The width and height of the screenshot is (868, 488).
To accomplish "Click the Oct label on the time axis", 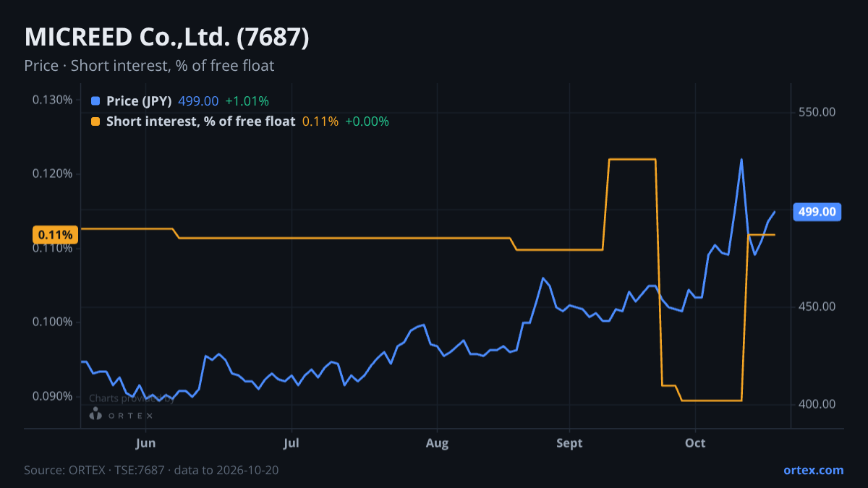I will (695, 442).
